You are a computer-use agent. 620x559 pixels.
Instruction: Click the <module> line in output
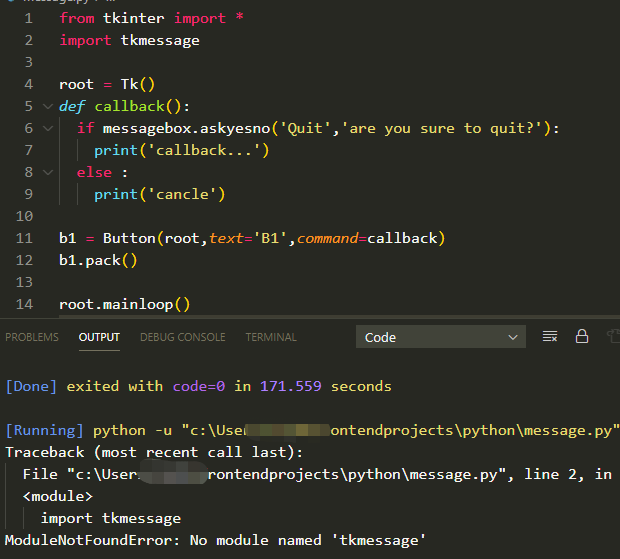[x=58, y=497]
